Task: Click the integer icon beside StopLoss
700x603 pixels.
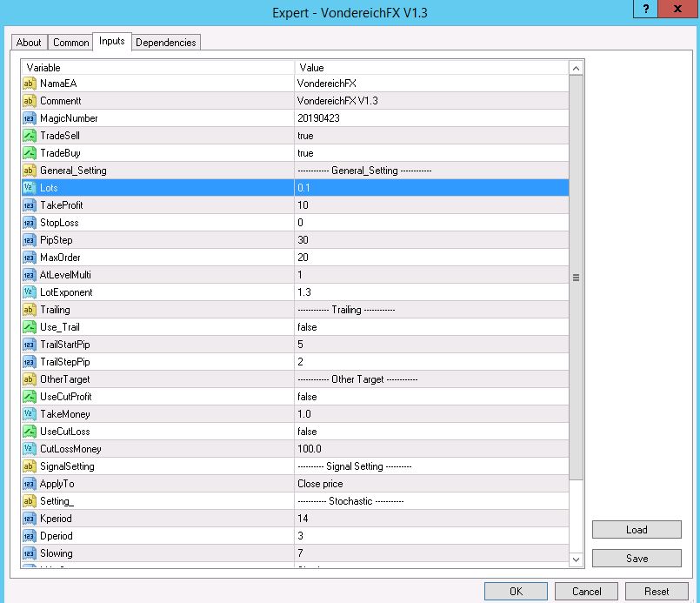Action: click(x=29, y=223)
